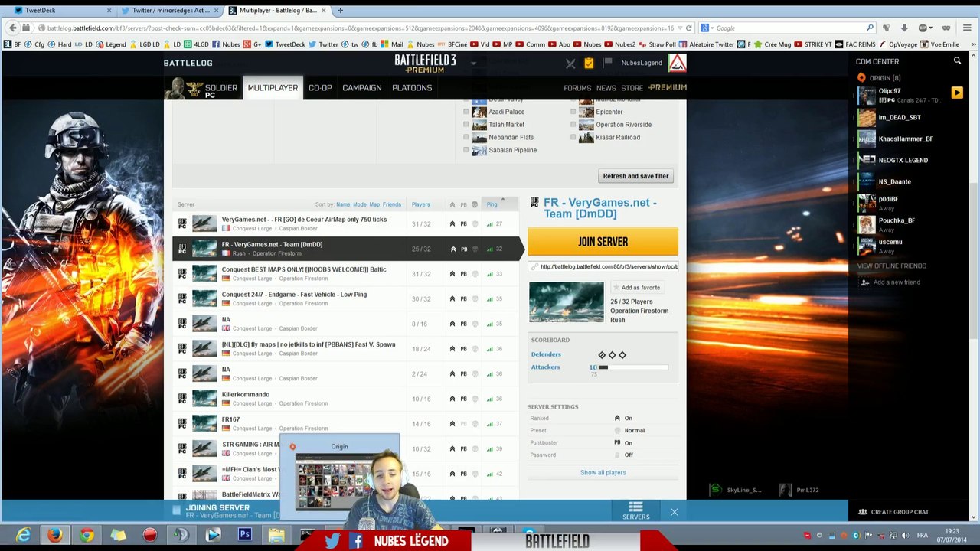Select the Conquest BEST MAPS ONLY server row
The image size is (980, 551).
[x=347, y=273]
